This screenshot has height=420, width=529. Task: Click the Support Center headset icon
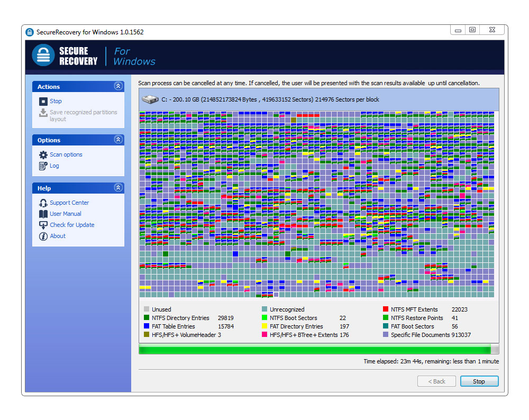click(x=43, y=203)
